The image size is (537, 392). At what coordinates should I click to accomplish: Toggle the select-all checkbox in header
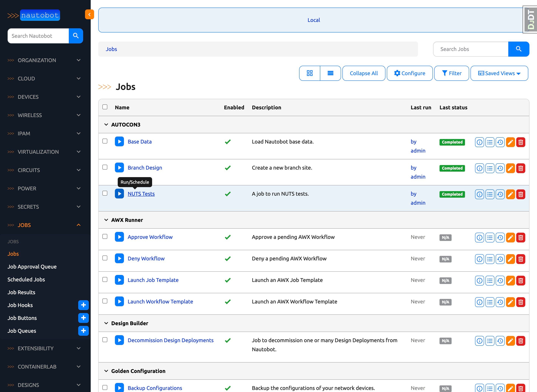(105, 107)
